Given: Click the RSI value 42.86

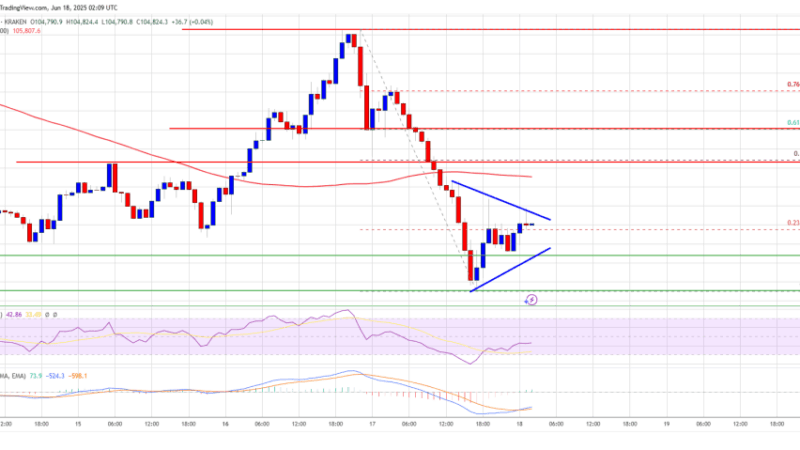Looking at the screenshot, I should 13,315.
